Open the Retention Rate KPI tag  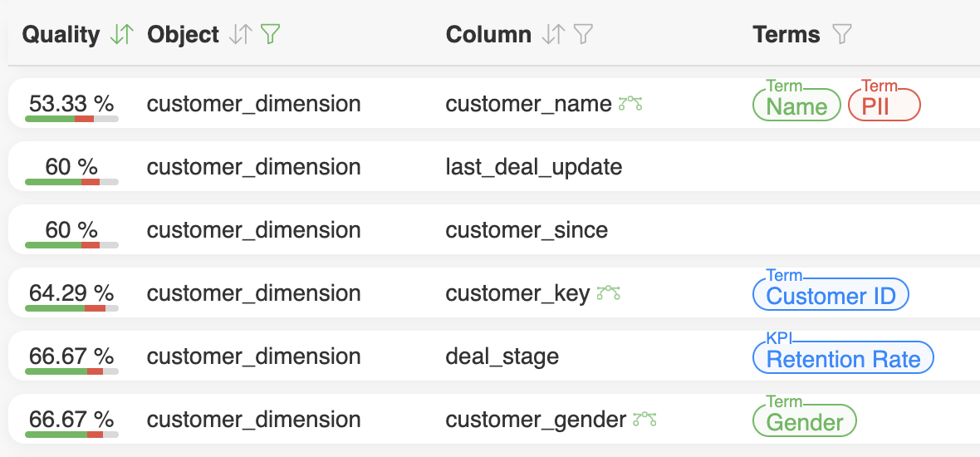(843, 359)
